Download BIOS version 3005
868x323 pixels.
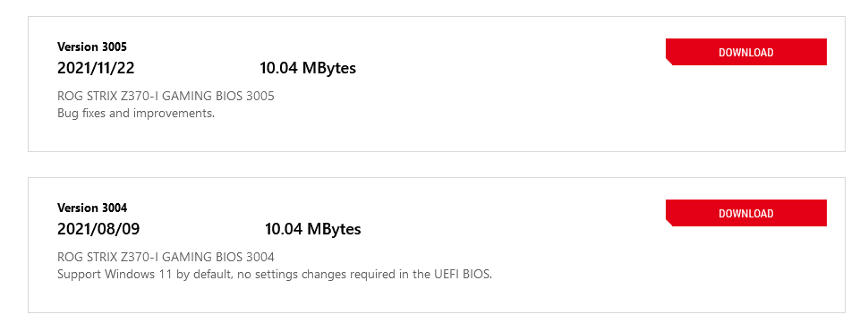pos(745,52)
